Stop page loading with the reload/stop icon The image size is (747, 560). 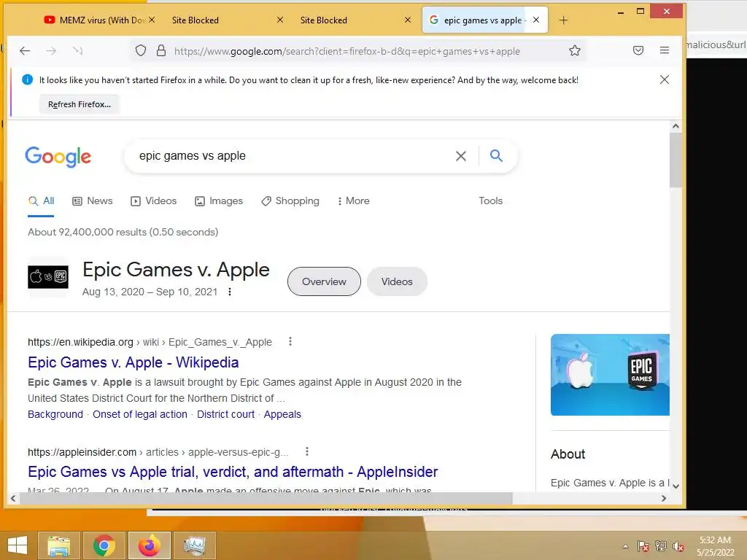[x=77, y=50]
